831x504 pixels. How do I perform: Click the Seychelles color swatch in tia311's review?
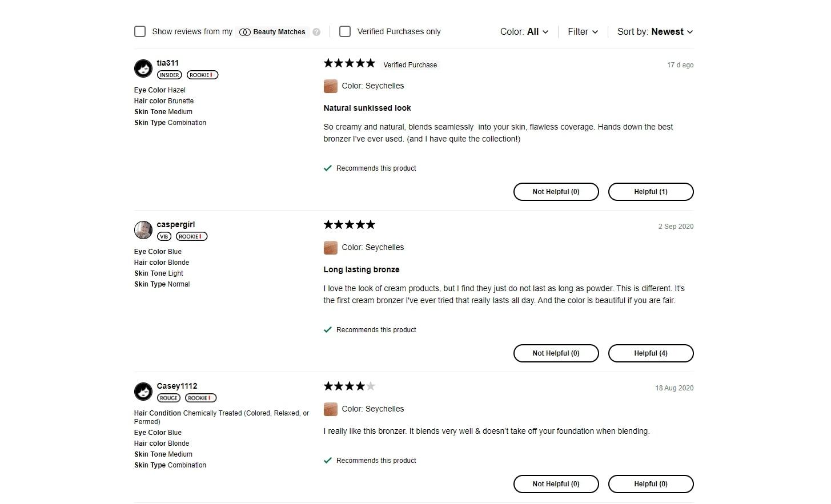[330, 86]
